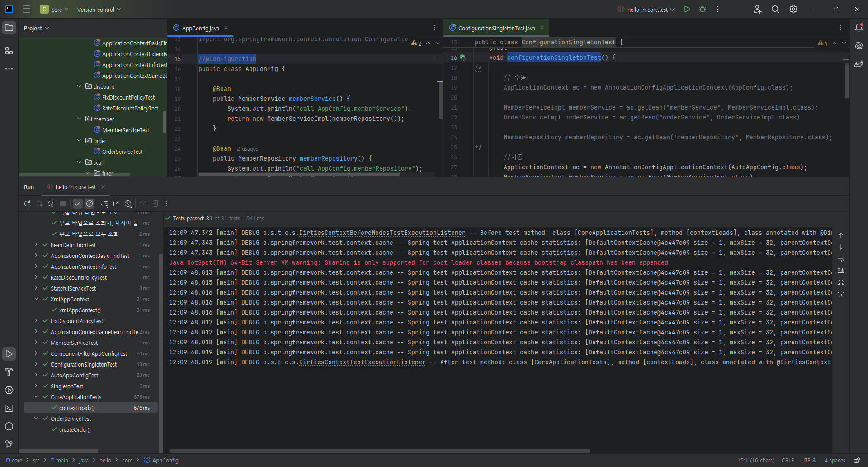Expand BeanDefinitionTest results node

click(36, 245)
